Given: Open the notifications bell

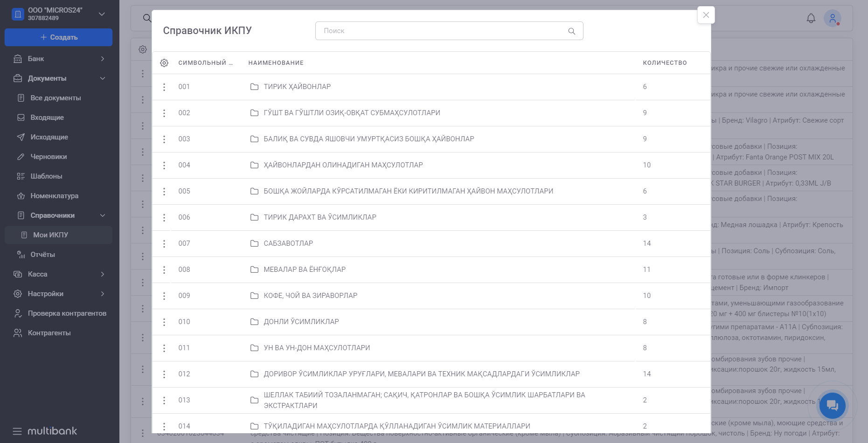Looking at the screenshot, I should click(x=811, y=18).
